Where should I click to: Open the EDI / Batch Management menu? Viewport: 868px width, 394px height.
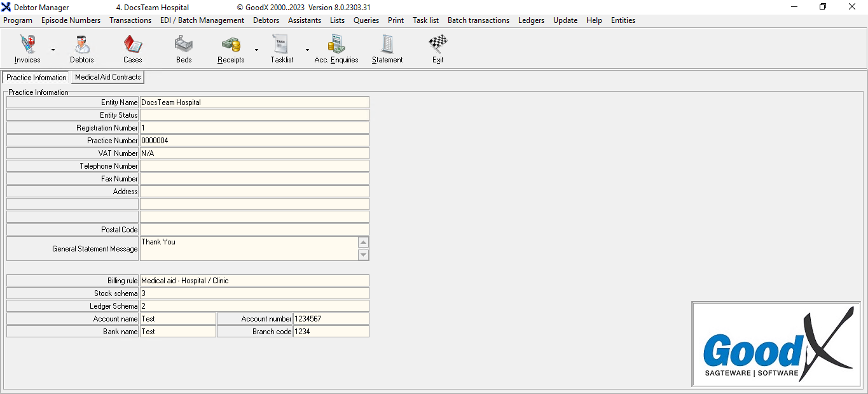point(202,20)
